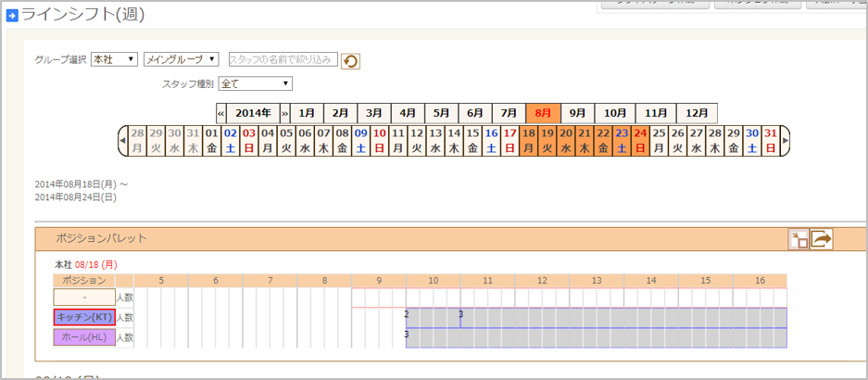Click the ポジション column header
The image size is (868, 380).
[84, 280]
